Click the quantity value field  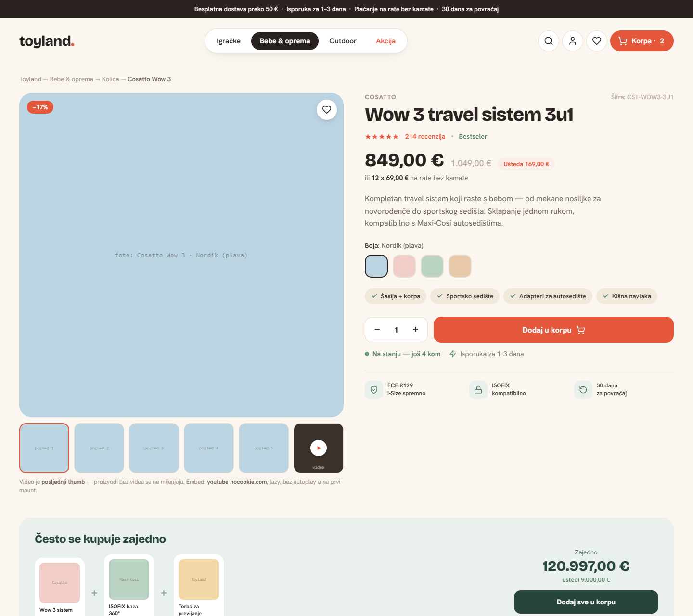[396, 330]
